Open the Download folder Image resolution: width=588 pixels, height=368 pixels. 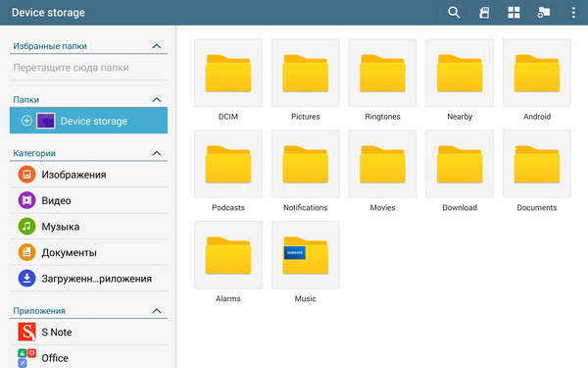[x=460, y=171]
